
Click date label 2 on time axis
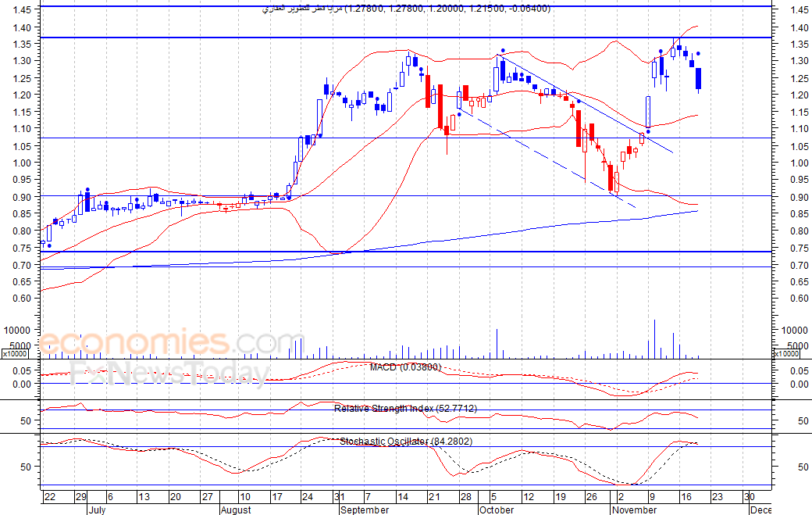click(621, 497)
